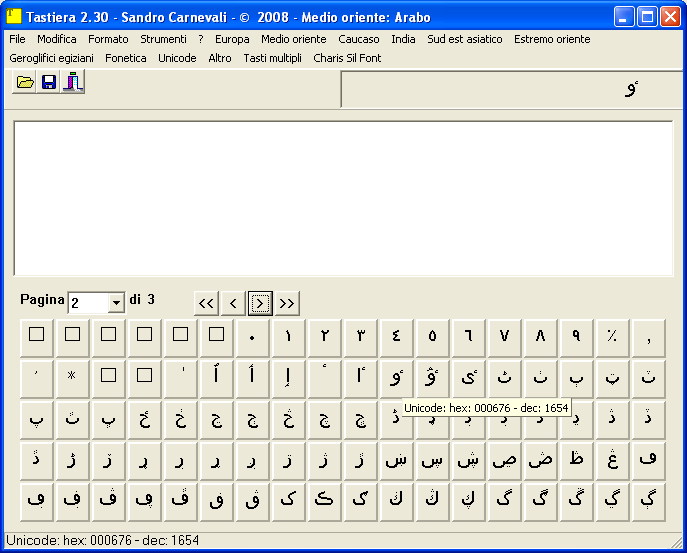687x553 pixels.
Task: Click the Arabic-Indic digit nine ٩ key
Action: point(576,338)
